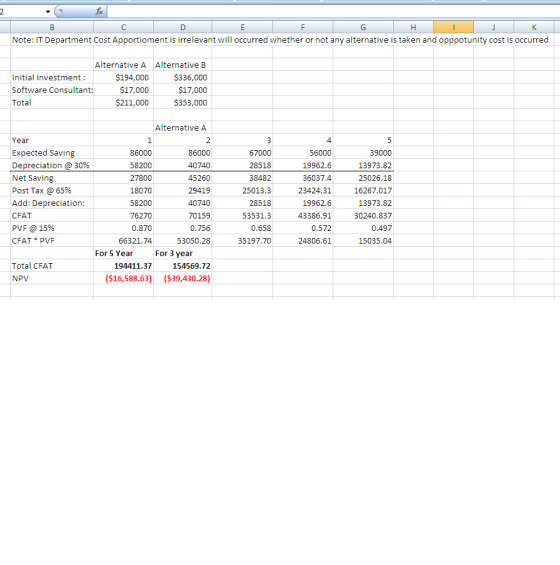Click the fx insert function icon
The image size is (560, 565).
99,12
